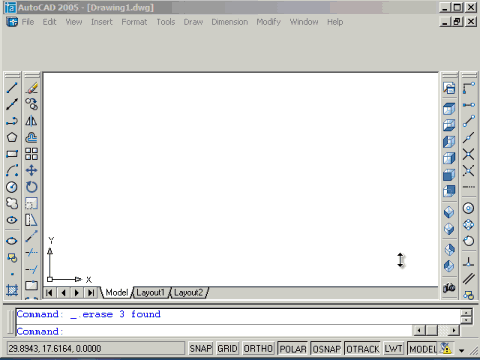Pick the Move tool with four arrows
Viewport: 480px width, 360px height.
click(32, 170)
